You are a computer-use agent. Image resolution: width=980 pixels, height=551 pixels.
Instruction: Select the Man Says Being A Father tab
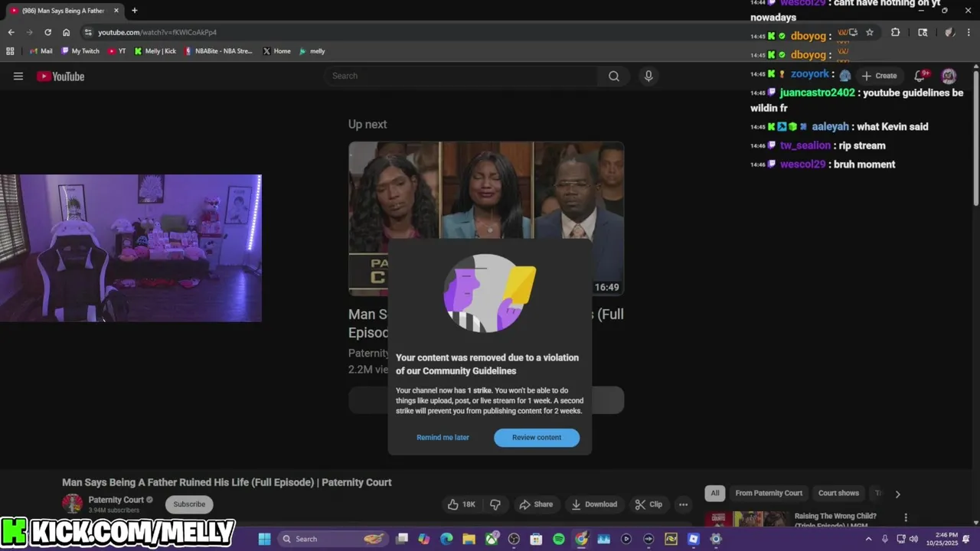tap(63, 11)
